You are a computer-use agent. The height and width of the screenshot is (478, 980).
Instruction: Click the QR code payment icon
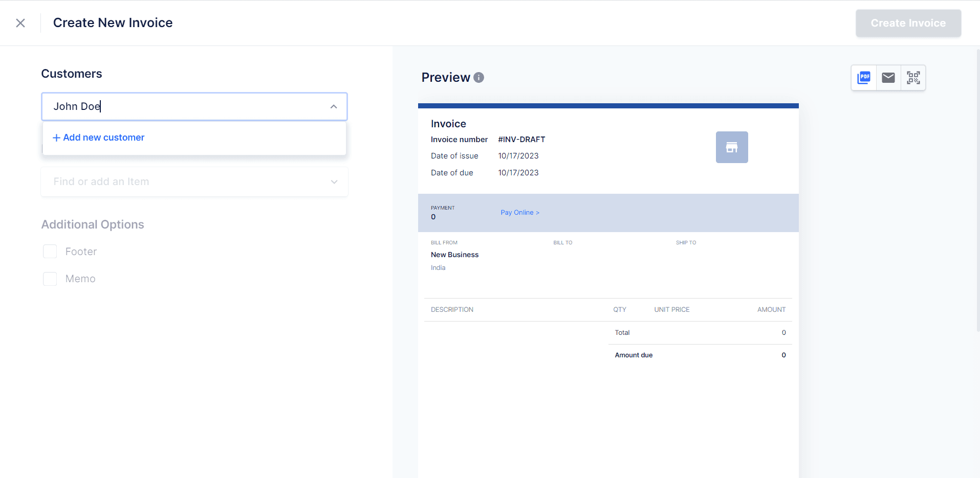click(x=913, y=78)
